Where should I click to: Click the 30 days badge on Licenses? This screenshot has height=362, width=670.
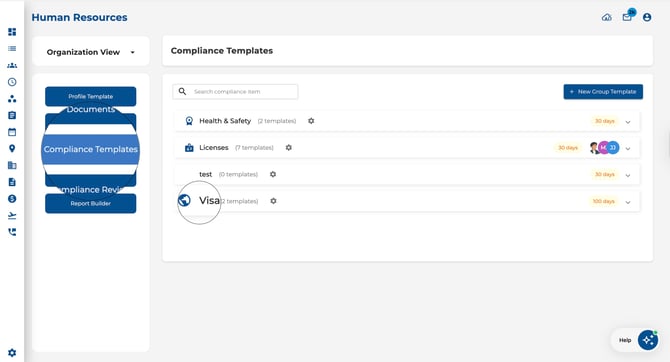point(568,148)
